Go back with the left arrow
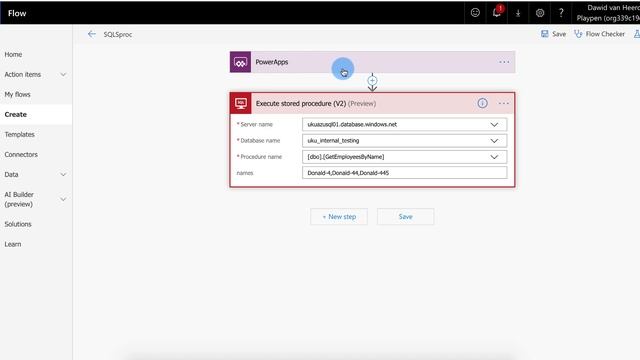 point(91,34)
